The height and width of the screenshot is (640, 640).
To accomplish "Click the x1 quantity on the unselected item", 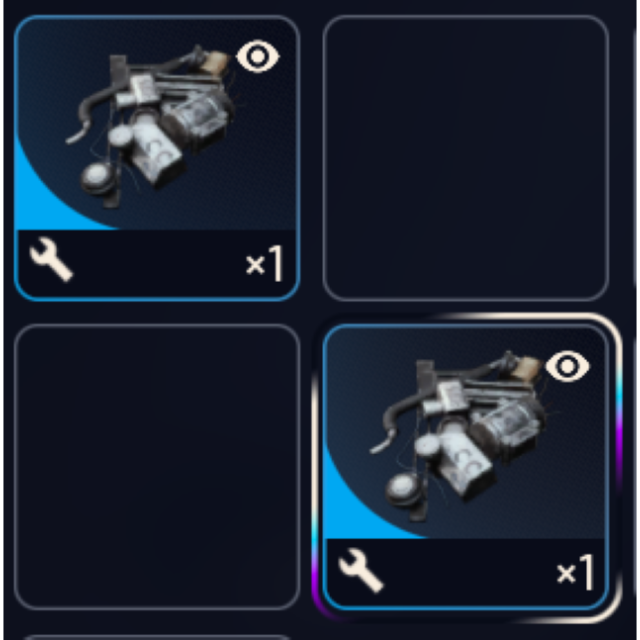I will coord(265,264).
